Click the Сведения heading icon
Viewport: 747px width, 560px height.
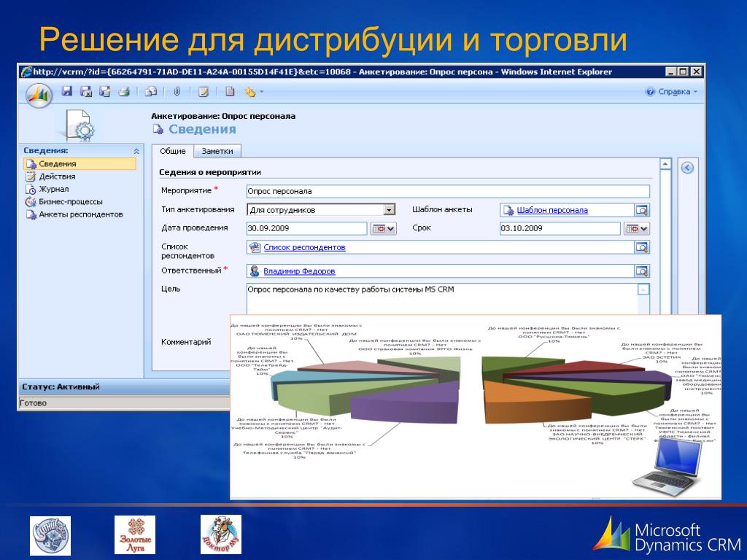click(x=158, y=129)
